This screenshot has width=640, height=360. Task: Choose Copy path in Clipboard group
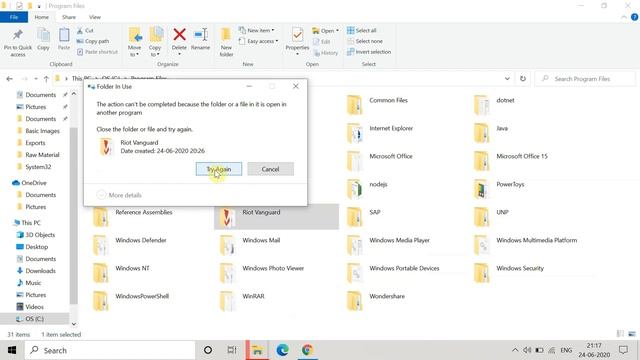point(93,41)
